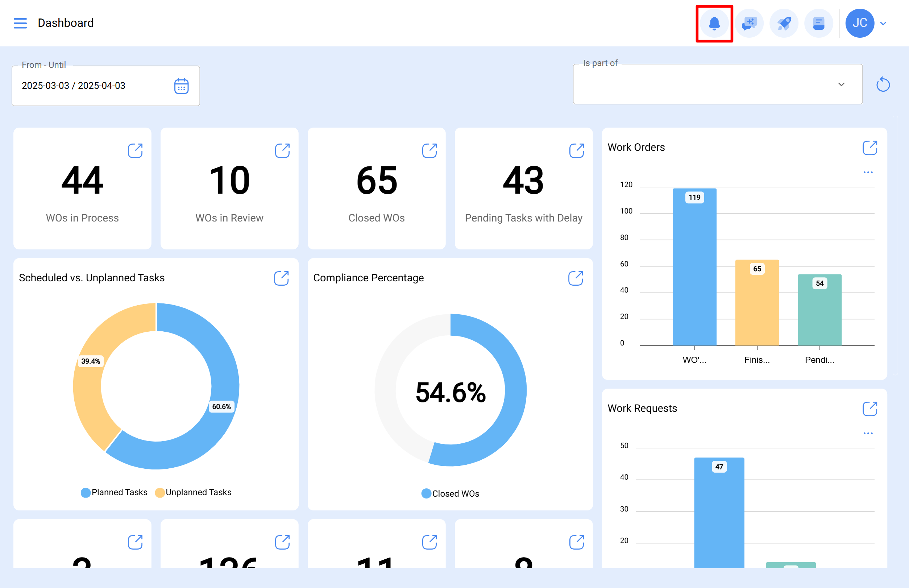The width and height of the screenshot is (909, 588).
Task: Open the AI chat assistant icon
Action: pos(749,23)
